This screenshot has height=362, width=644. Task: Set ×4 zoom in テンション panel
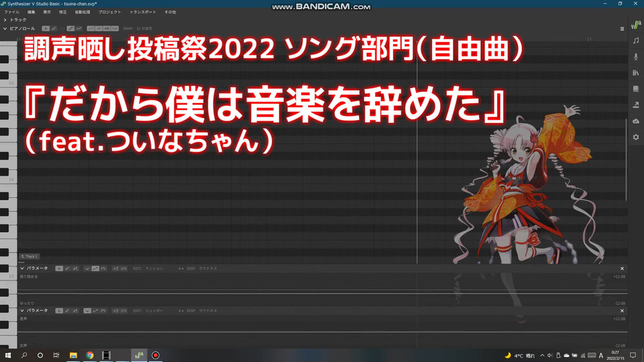click(123, 268)
